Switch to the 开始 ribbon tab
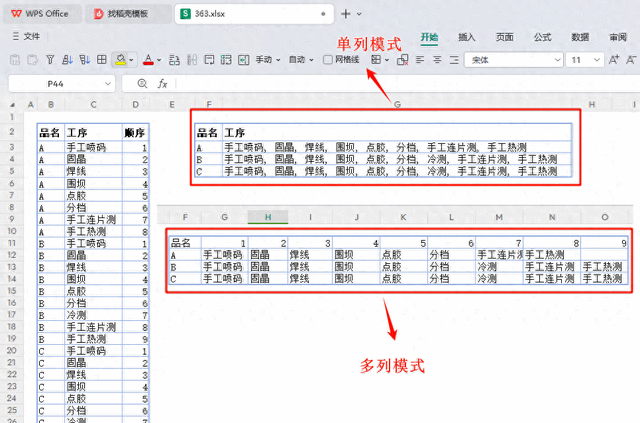Viewport: 640px width, 423px height. pyautogui.click(x=429, y=37)
